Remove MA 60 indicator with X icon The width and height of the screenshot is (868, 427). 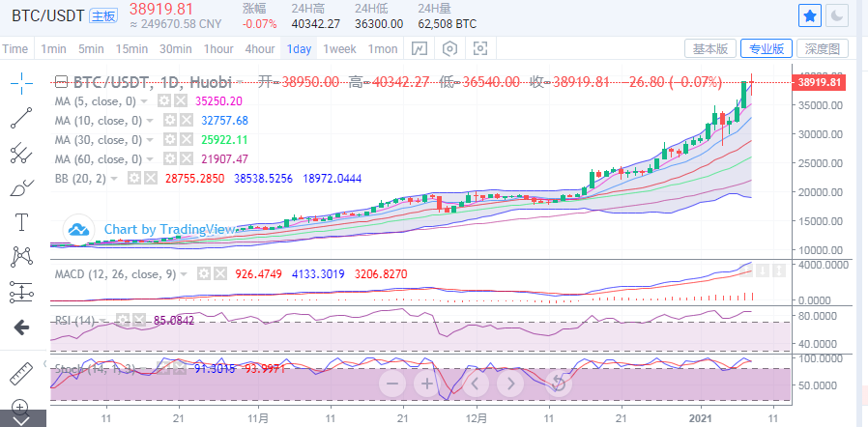click(x=188, y=159)
